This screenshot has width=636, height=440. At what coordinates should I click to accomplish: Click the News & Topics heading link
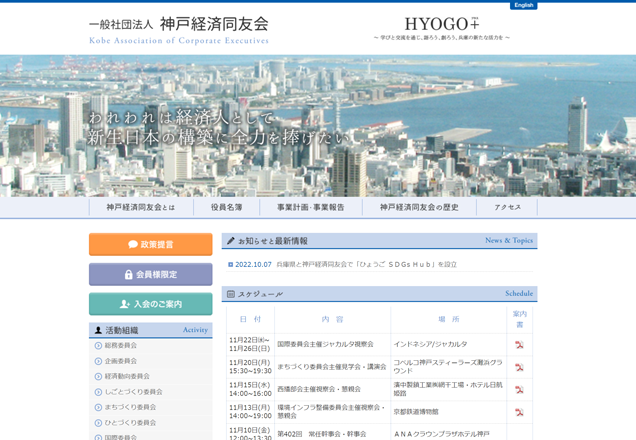pyautogui.click(x=509, y=240)
